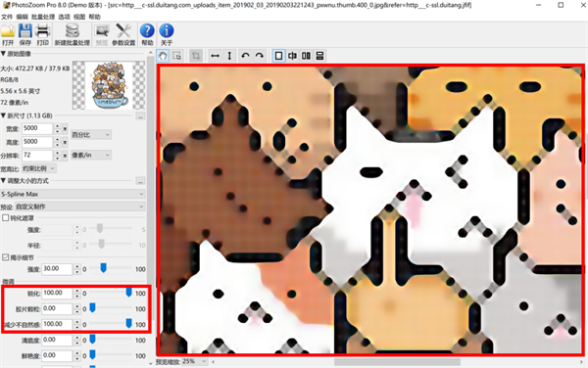
Task: Click the ellipsis button beside 调整大小的方式
Action: tap(140, 182)
